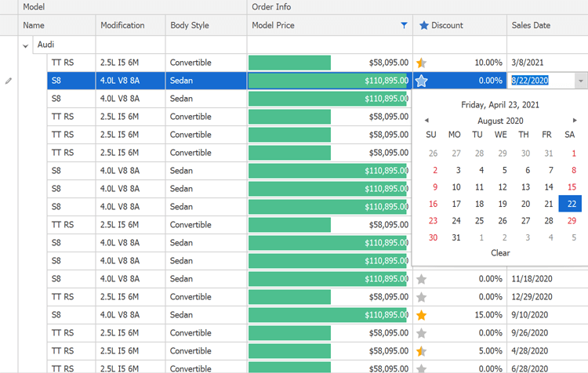The height and width of the screenshot is (373, 588).
Task: Sort by Sales Date column header
Action: (x=547, y=25)
